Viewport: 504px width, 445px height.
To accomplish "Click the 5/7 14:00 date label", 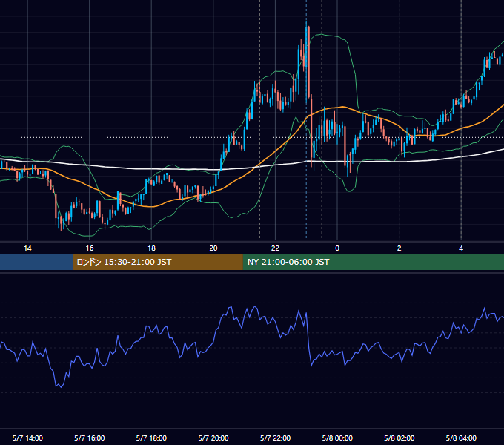I will (27, 438).
